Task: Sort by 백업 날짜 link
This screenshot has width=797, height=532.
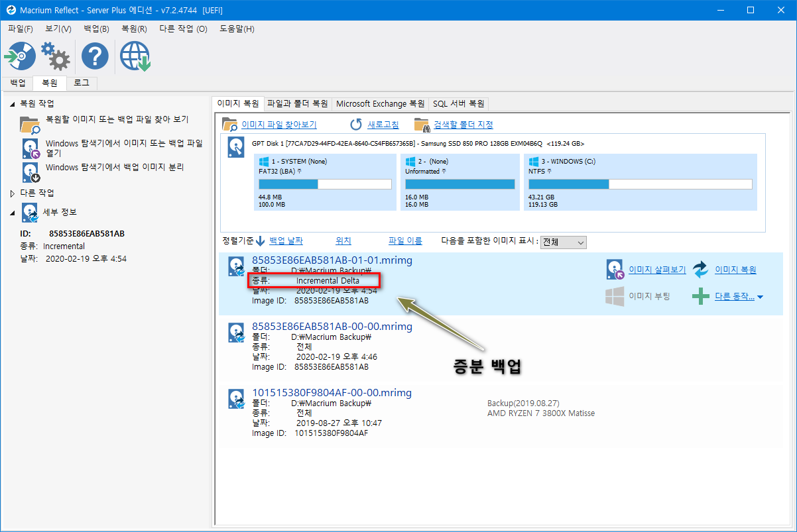Action: [286, 241]
